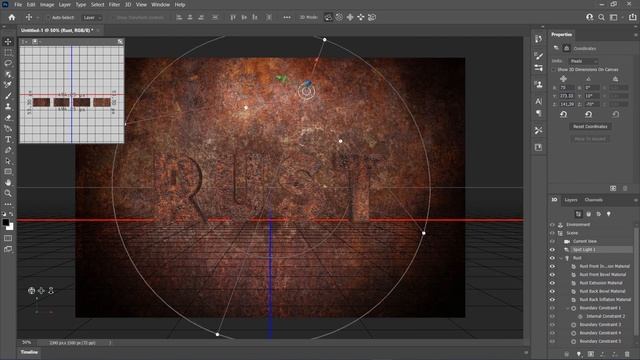640x360 pixels.
Task: Delete selected 3D object with trash icon
Action: tap(627, 354)
